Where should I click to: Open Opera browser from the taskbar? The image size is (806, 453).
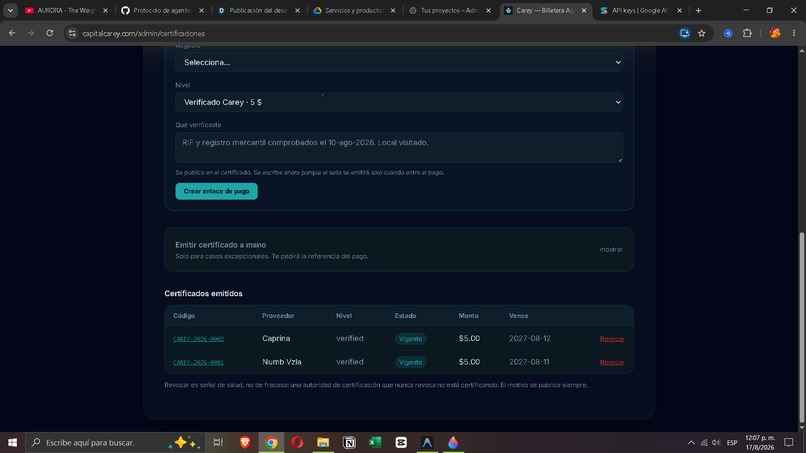297,442
